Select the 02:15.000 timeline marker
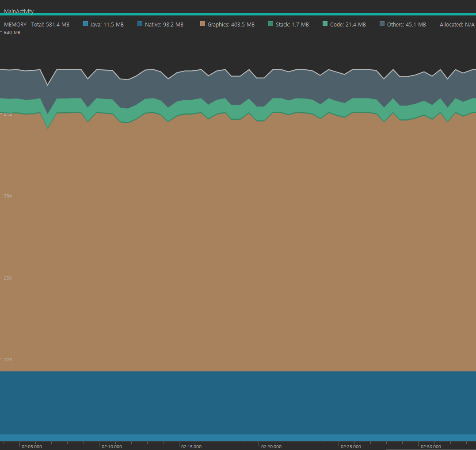Screen dimensions: 476x450 [191, 446]
